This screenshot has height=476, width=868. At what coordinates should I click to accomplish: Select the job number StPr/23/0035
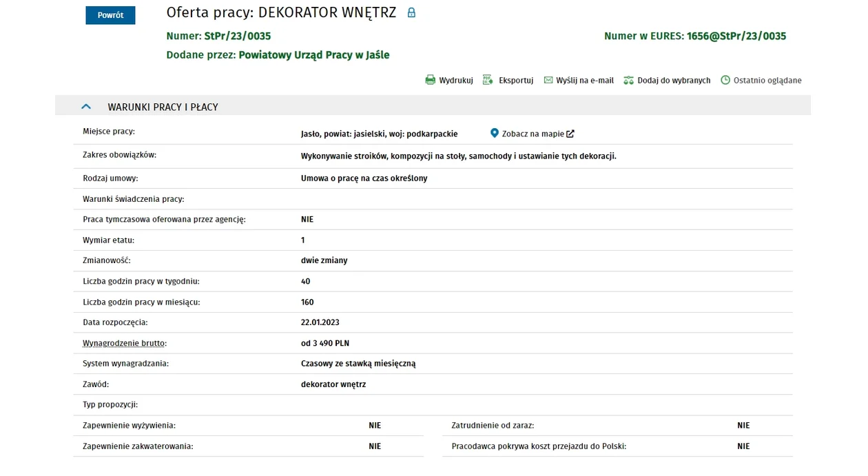[x=238, y=36]
